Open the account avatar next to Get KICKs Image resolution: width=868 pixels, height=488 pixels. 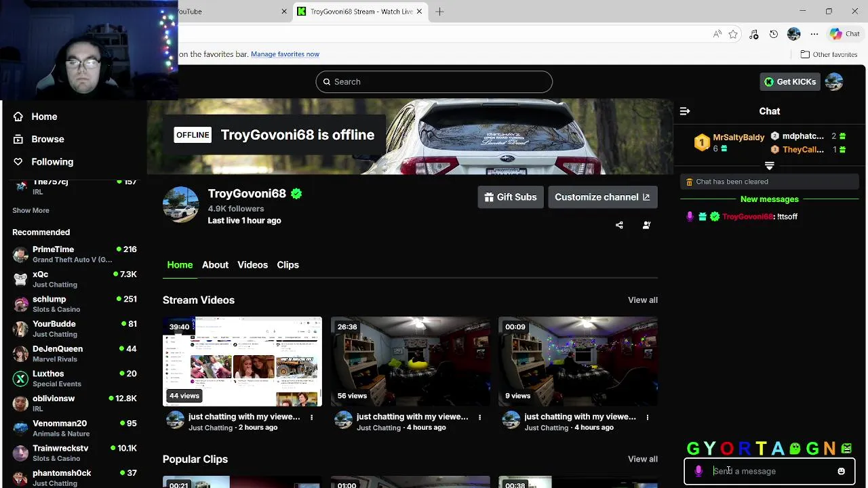pos(834,81)
